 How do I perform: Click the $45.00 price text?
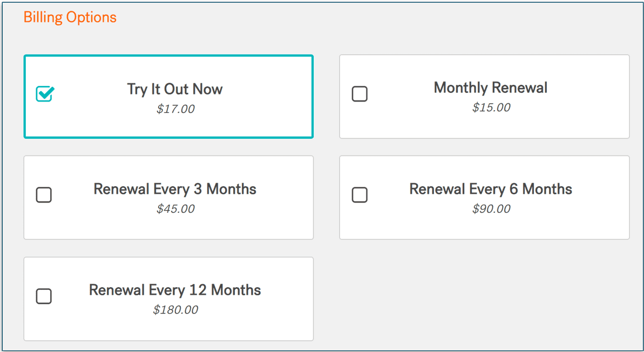[174, 209]
